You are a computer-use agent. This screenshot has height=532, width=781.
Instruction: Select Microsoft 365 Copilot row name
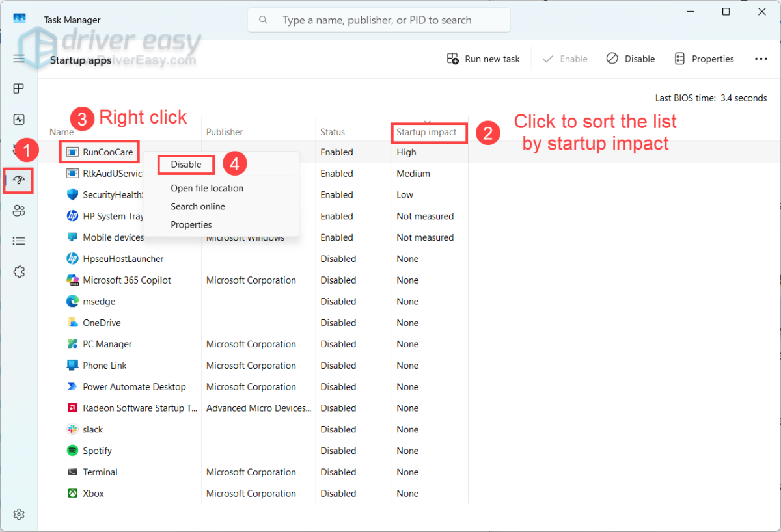click(127, 280)
